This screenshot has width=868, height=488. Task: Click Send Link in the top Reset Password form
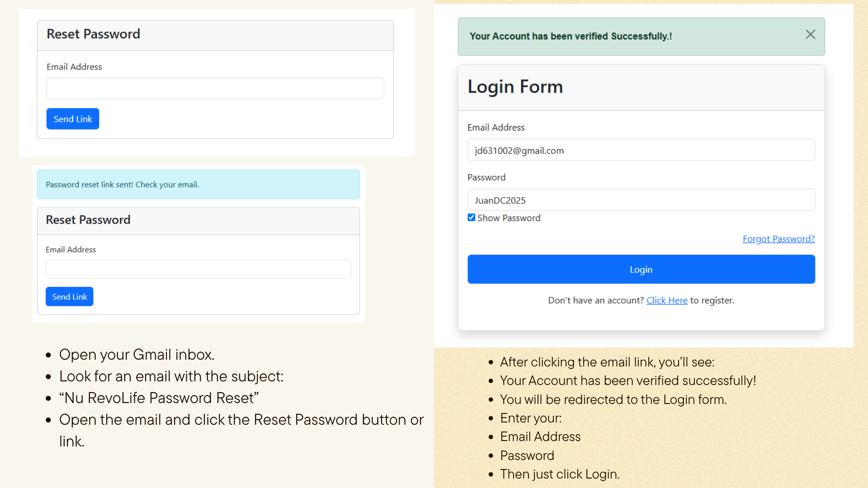73,119
